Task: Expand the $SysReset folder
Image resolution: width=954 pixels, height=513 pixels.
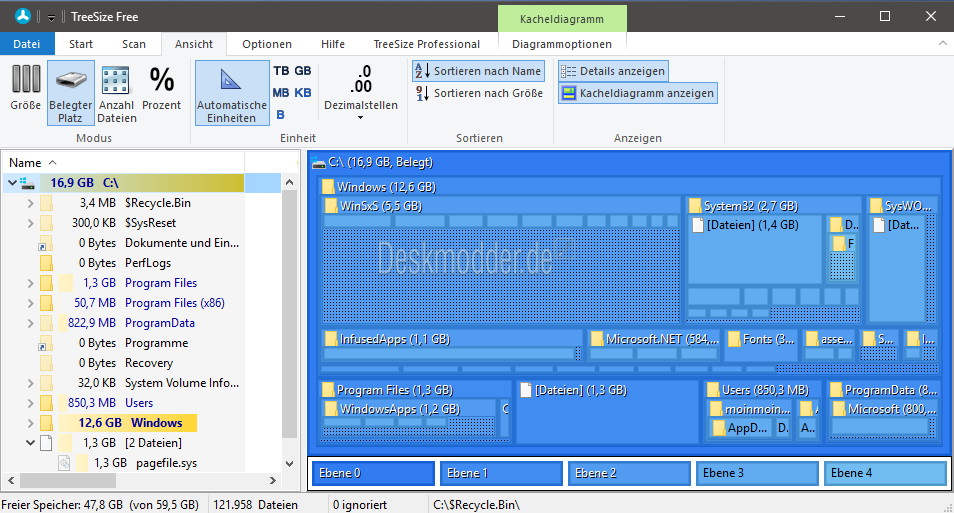Action: 30,223
